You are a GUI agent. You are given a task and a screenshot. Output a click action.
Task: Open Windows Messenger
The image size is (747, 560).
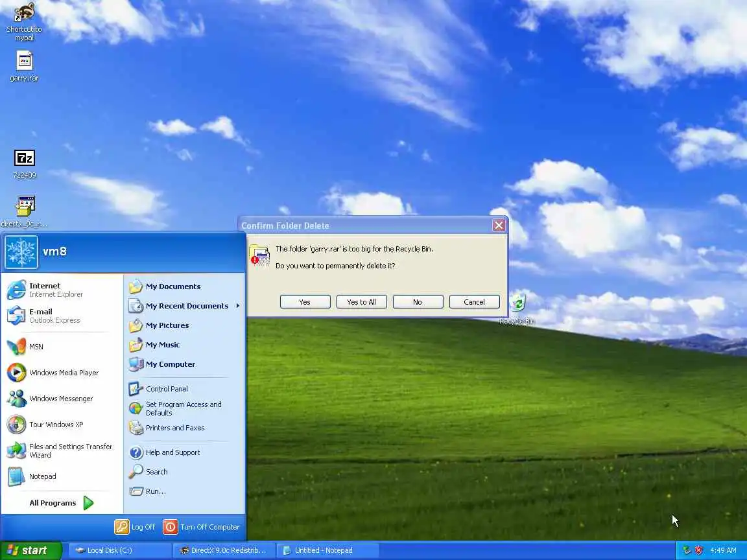[x=62, y=399]
